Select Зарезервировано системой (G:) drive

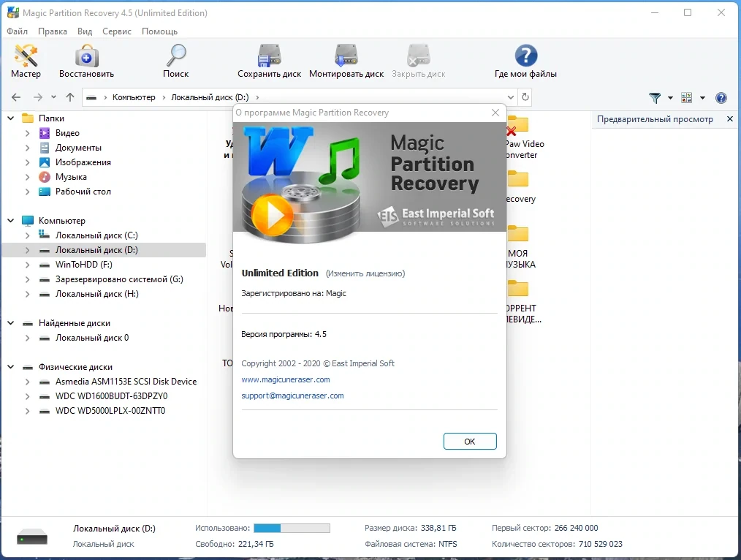[119, 279]
